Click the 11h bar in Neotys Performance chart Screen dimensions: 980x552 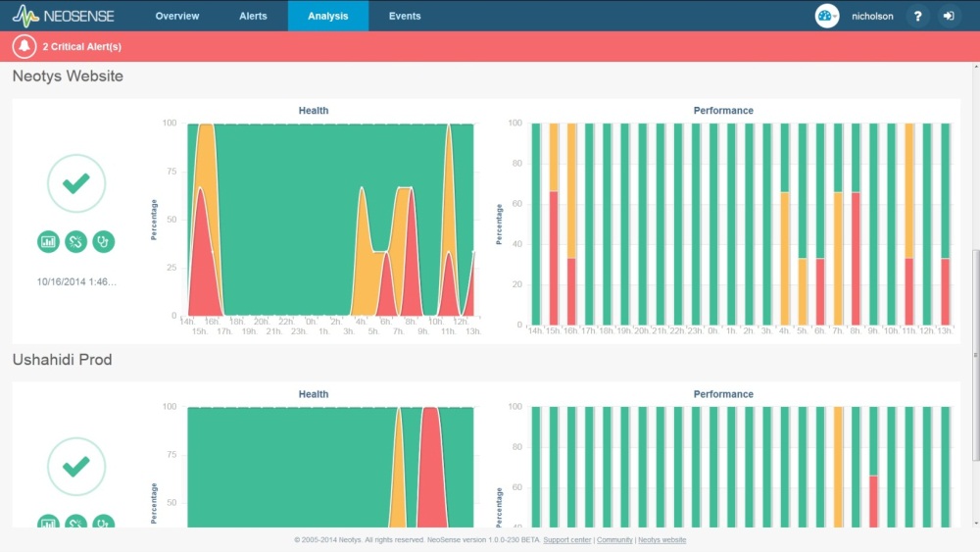click(x=909, y=224)
